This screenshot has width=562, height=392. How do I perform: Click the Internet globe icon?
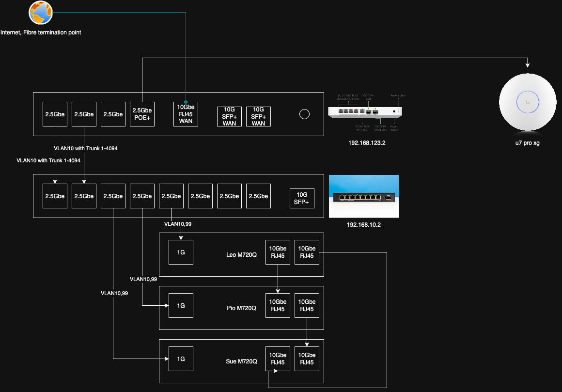point(40,13)
